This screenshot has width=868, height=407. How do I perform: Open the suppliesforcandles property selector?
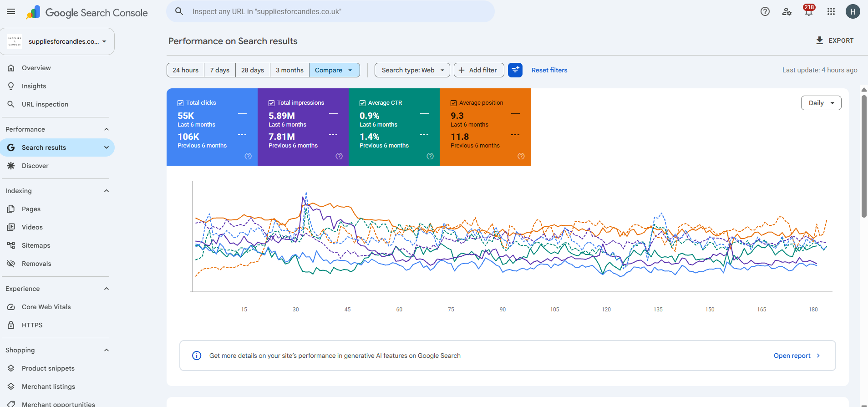tap(57, 41)
